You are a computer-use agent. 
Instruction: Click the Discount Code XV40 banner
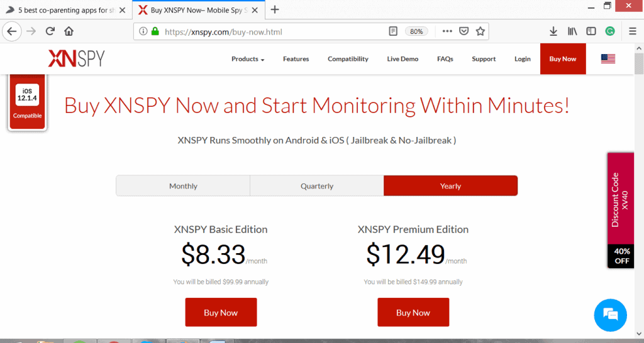(x=621, y=199)
